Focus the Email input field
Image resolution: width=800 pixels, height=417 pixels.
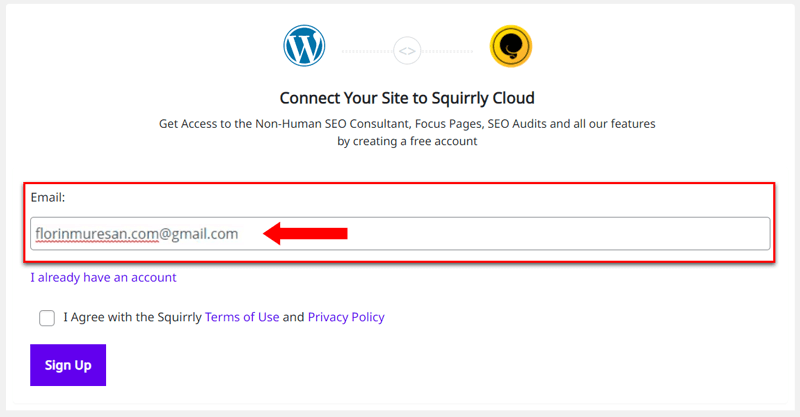(400, 234)
